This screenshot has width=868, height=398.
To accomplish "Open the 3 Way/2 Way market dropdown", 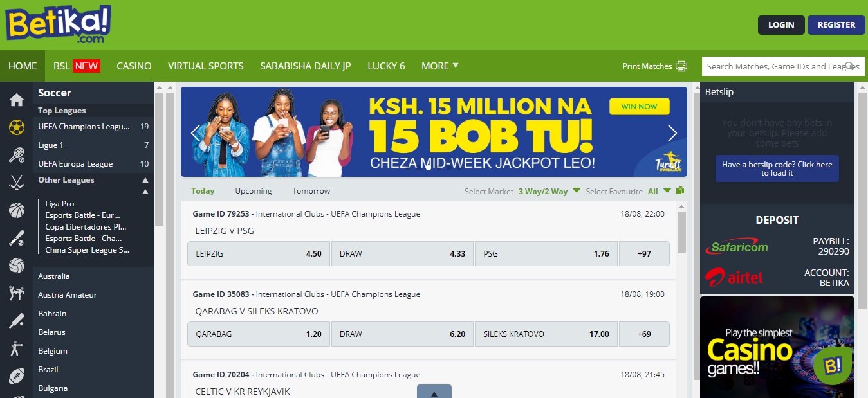I will [549, 191].
